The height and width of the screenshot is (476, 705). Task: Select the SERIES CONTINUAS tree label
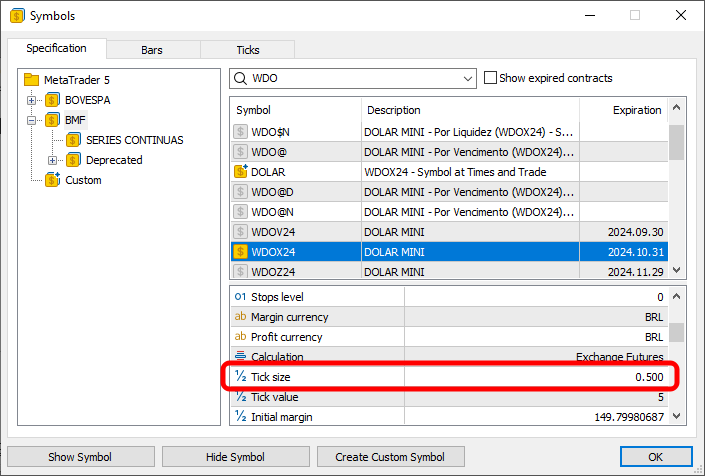click(134, 140)
